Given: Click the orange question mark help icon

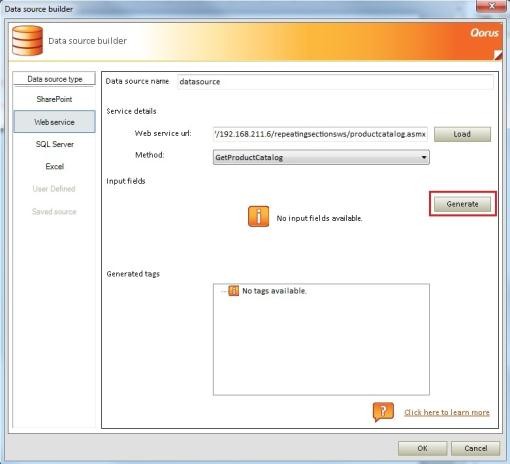Looking at the screenshot, I should pos(383,412).
